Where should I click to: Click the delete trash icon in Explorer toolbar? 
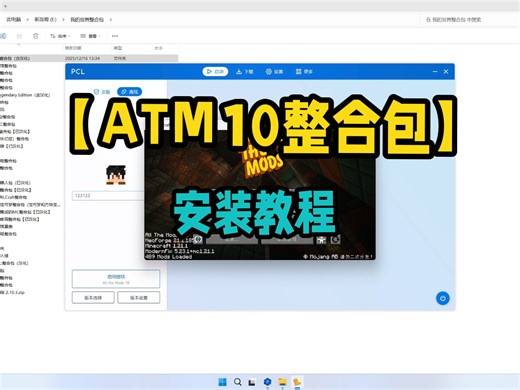[x=36, y=36]
